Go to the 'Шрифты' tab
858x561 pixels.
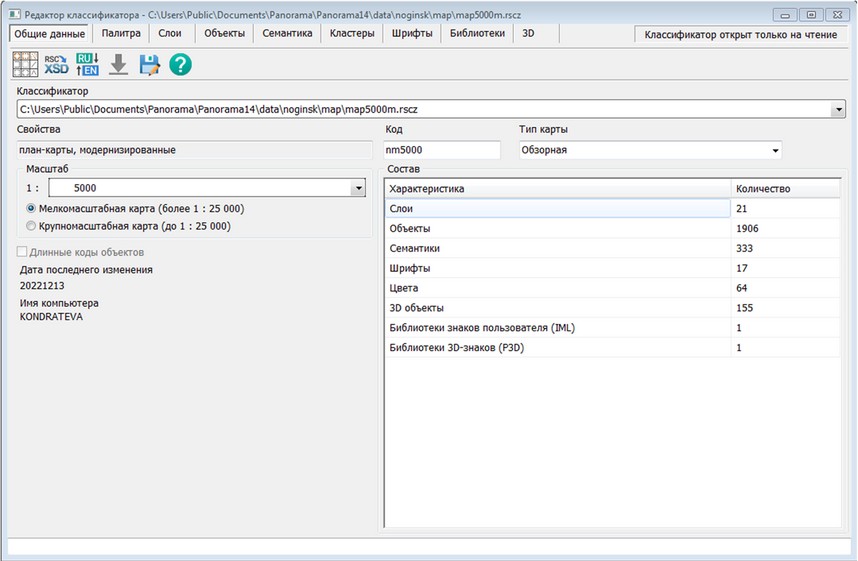pyautogui.click(x=412, y=33)
